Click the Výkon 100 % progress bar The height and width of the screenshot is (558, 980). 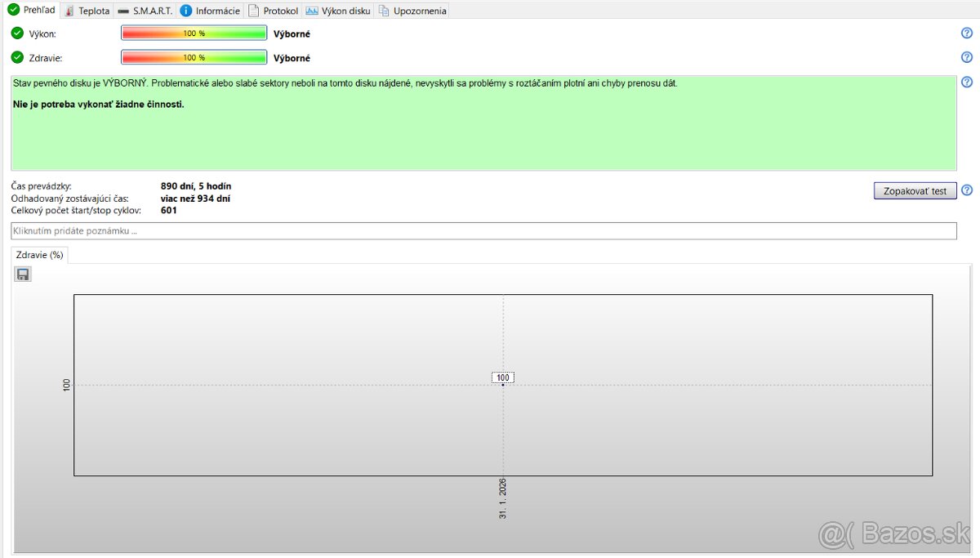[x=194, y=33]
